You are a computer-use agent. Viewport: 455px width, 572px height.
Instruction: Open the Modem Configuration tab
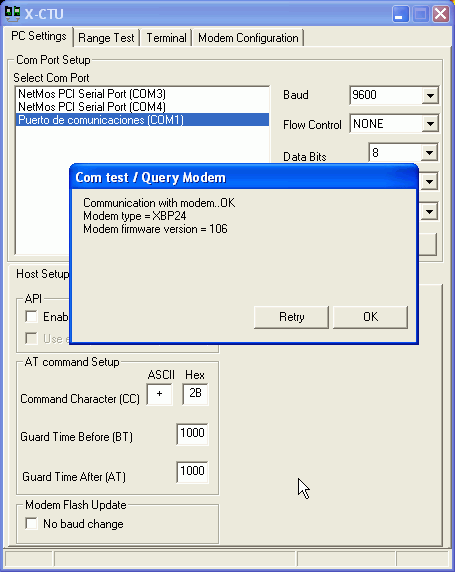click(248, 38)
